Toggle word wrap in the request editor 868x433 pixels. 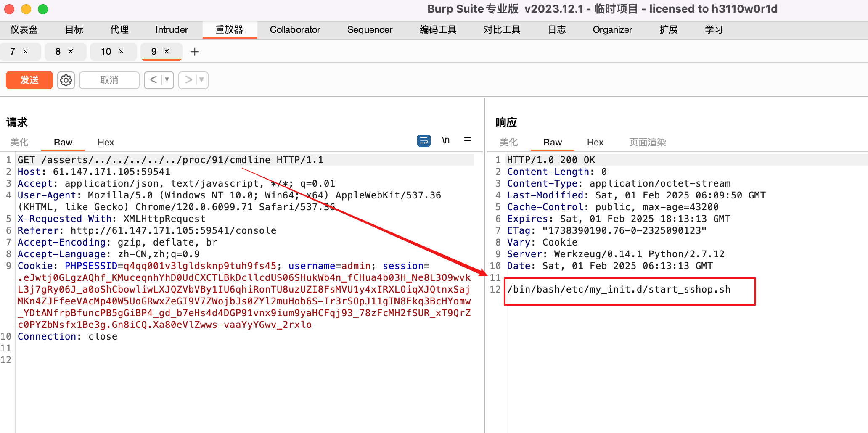tap(423, 140)
